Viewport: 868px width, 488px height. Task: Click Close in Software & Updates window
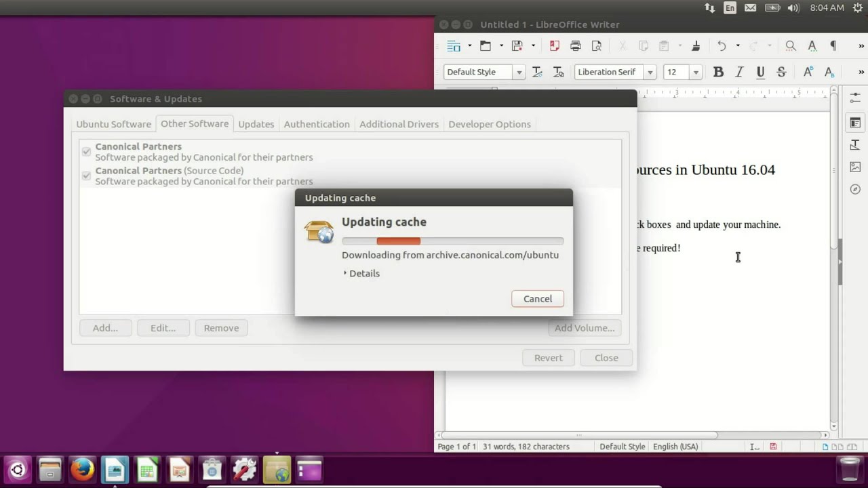pyautogui.click(x=606, y=358)
